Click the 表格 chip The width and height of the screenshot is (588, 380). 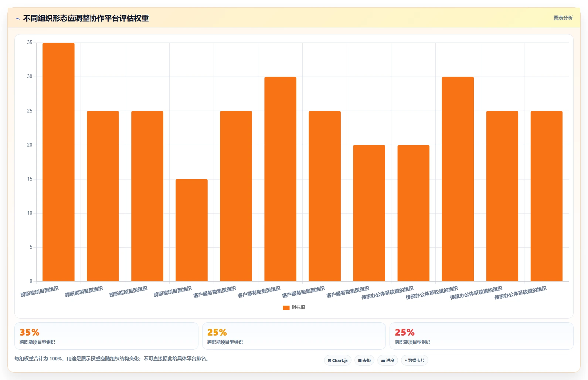coord(364,360)
